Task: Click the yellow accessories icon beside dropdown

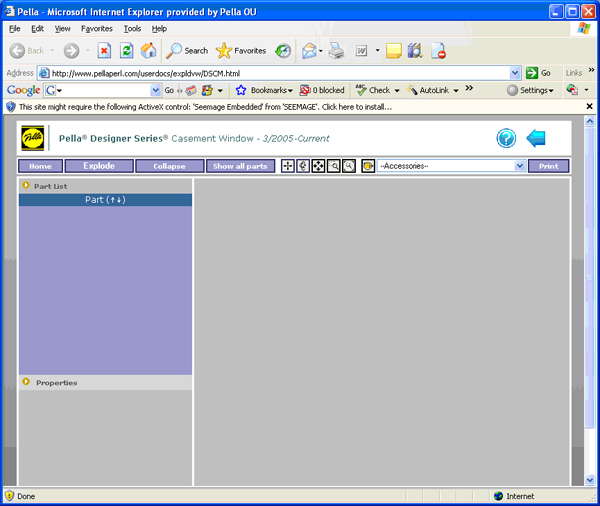Action: (368, 166)
